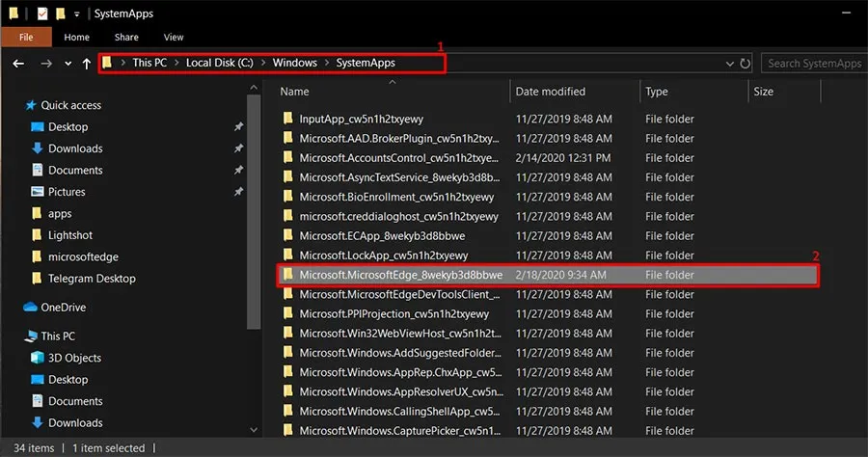Open microsoftedge folder in navigation pane
This screenshot has width=868, height=457.
(x=83, y=256)
